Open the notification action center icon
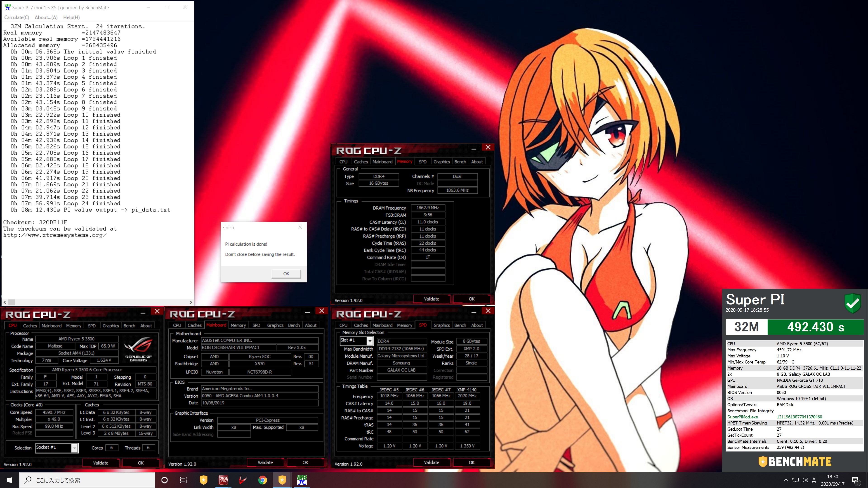This screenshot has height=488, width=868. 855,480
